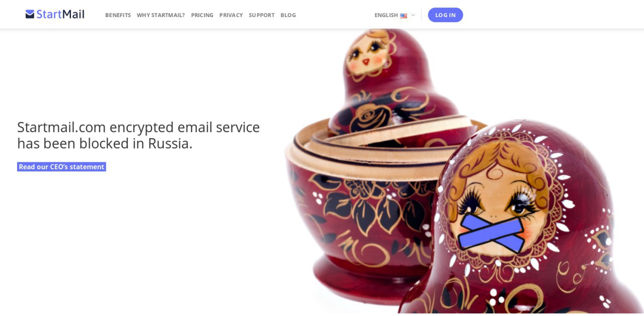Click the Log In button
The width and height of the screenshot is (644, 316).
pos(445,15)
